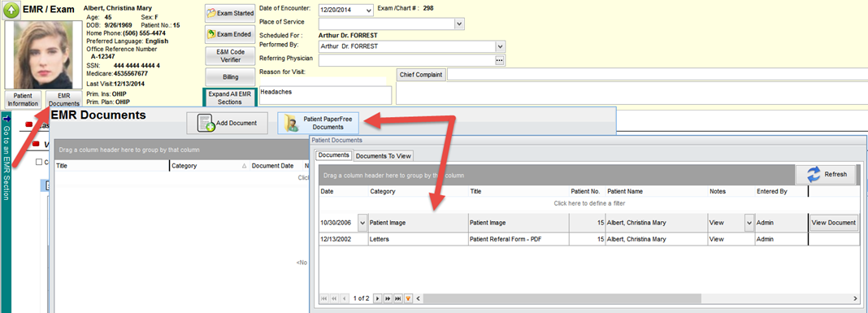This screenshot has height=313, width=868.
Task: Switch to the Documents tab
Action: pyautogui.click(x=334, y=155)
